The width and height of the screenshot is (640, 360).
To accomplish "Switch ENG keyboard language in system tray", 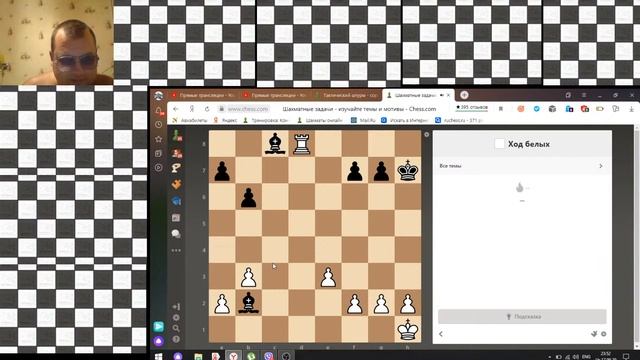I will pos(586,356).
